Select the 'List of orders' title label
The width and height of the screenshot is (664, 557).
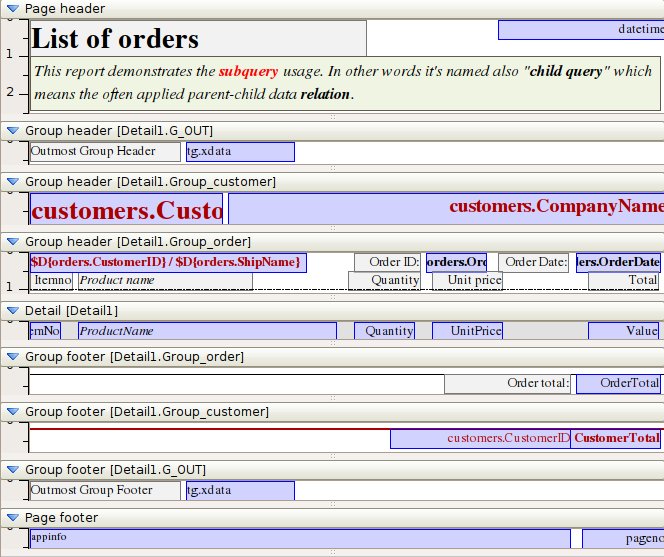(198, 38)
